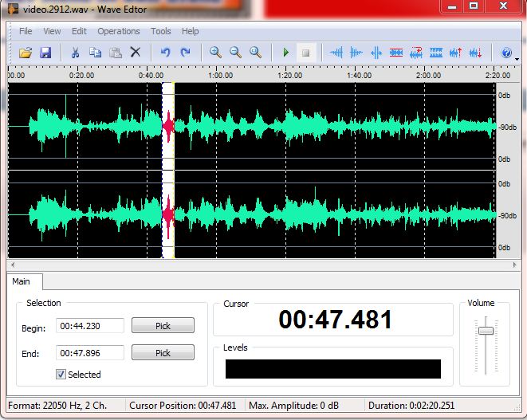This screenshot has height=420, width=527.
Task: Click the 1:00.00 mark on the timeline ruler
Action: click(x=220, y=75)
